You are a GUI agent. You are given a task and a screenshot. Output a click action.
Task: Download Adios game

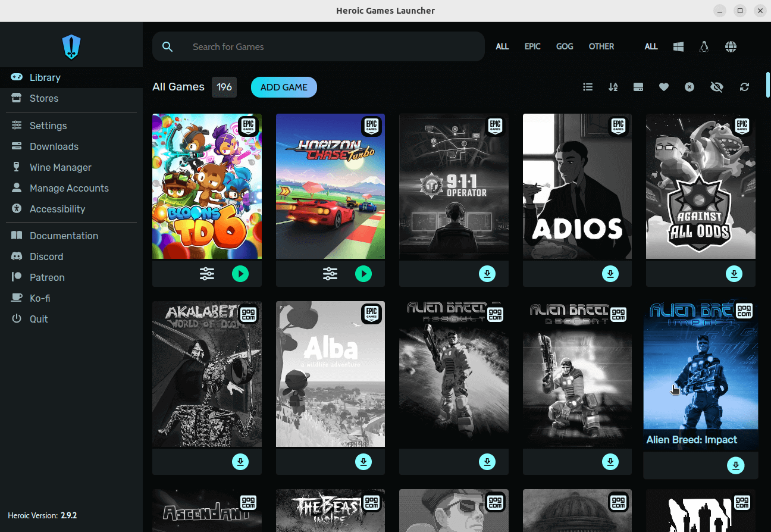(610, 274)
